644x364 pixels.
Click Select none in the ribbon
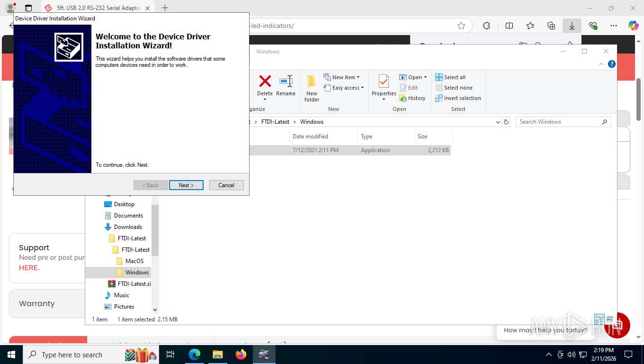[454, 88]
